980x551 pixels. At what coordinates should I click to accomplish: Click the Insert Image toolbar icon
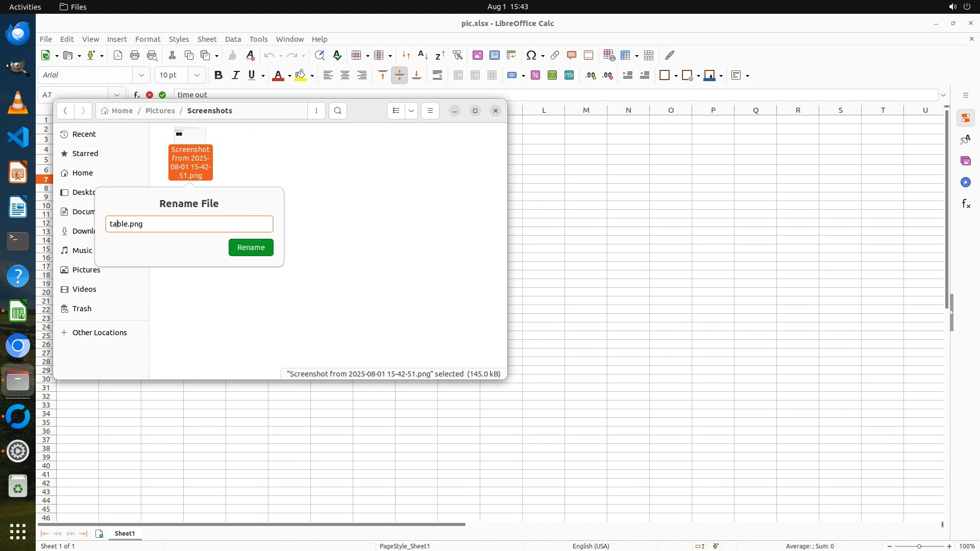(x=477, y=55)
